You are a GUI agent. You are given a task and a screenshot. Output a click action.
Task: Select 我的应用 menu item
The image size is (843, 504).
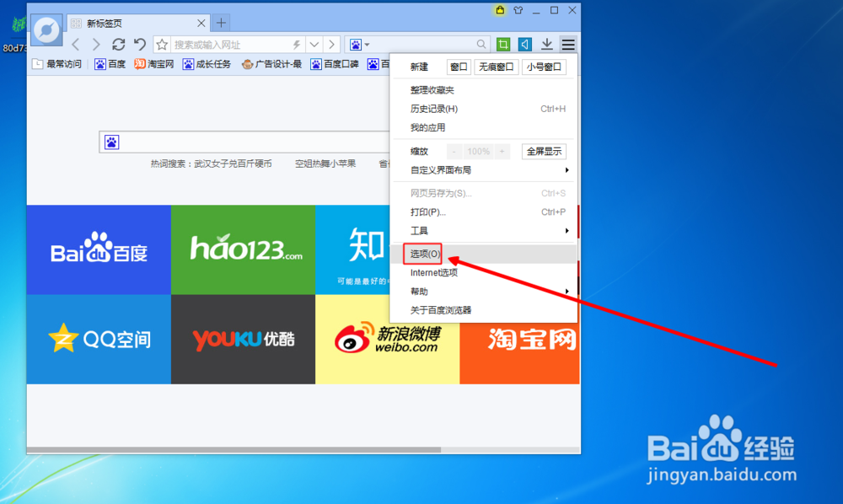pos(485,127)
